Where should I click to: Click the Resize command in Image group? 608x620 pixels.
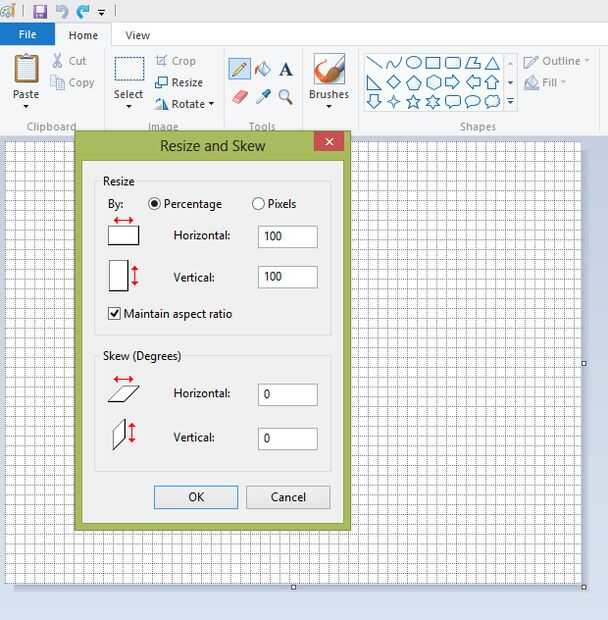pos(179,82)
